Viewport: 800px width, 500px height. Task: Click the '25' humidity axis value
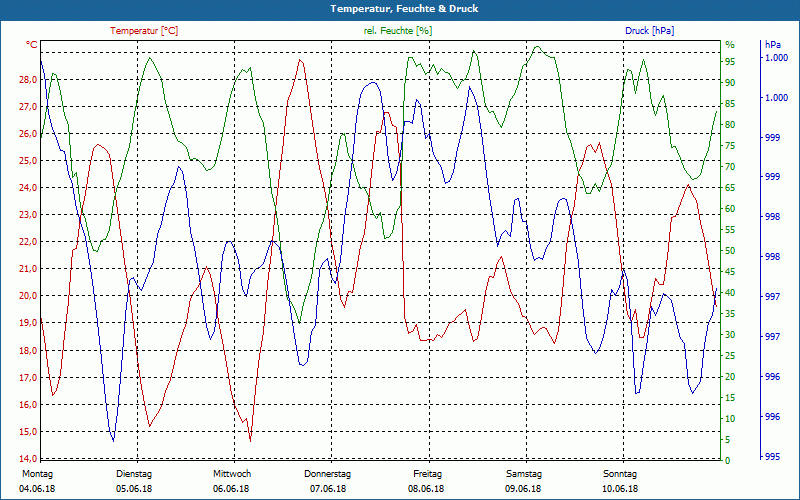coord(730,356)
